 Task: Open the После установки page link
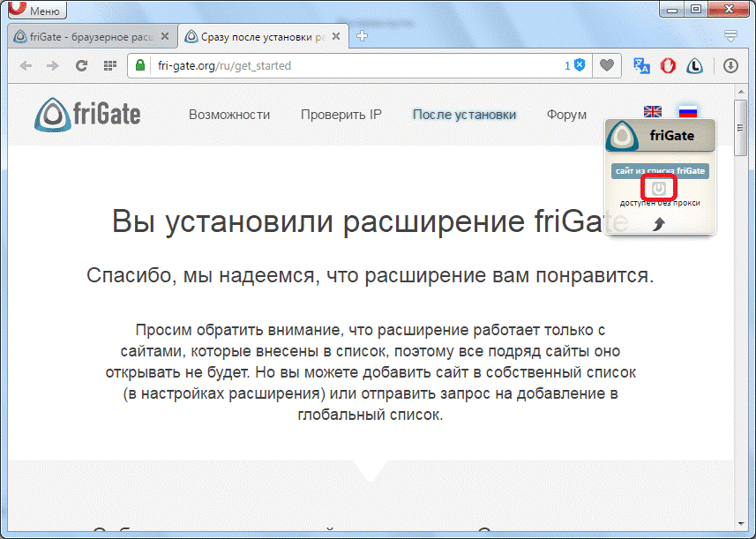(464, 115)
